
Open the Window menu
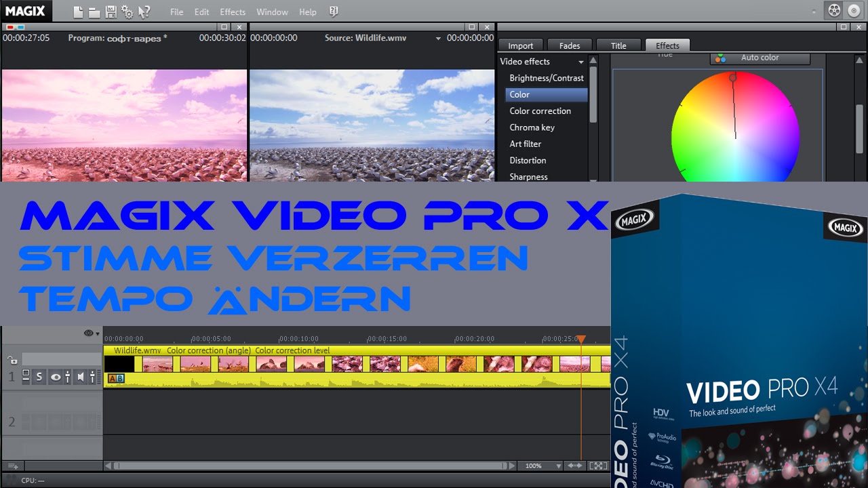click(271, 12)
